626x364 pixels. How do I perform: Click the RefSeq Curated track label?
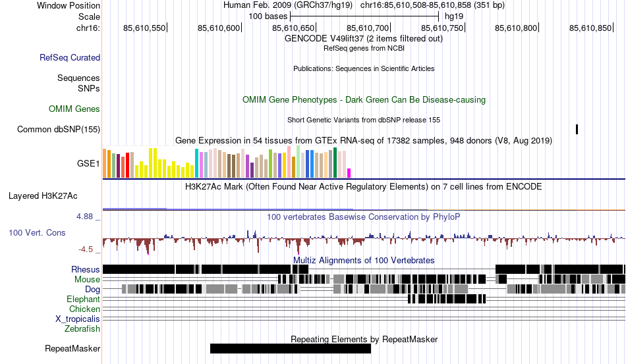(70, 57)
